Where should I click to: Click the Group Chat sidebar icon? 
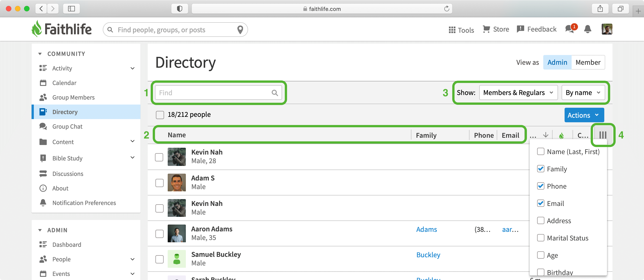click(x=43, y=126)
